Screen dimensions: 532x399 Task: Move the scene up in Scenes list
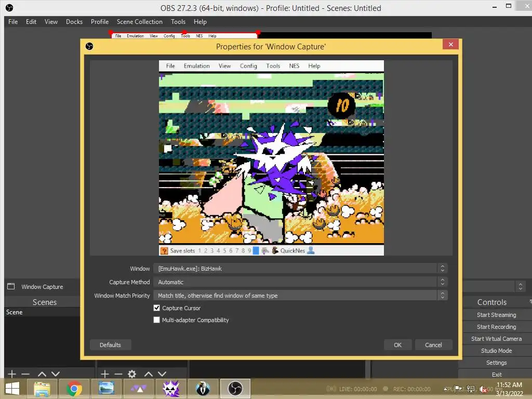click(x=42, y=374)
